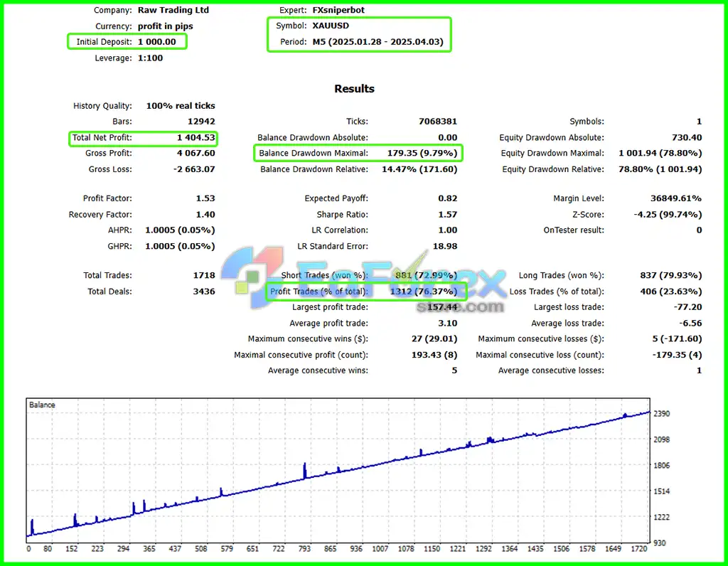Viewport: 728px width, 566px height.
Task: Click the Total Net Profit value 1 404.53
Action: coord(196,137)
